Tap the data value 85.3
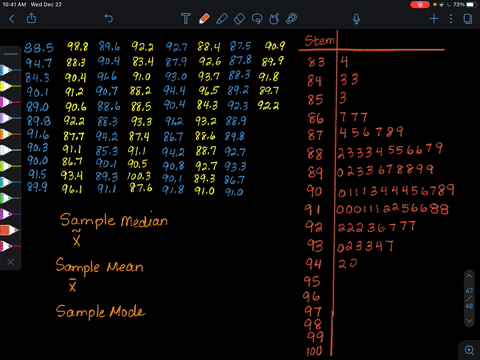 pyautogui.click(x=107, y=151)
